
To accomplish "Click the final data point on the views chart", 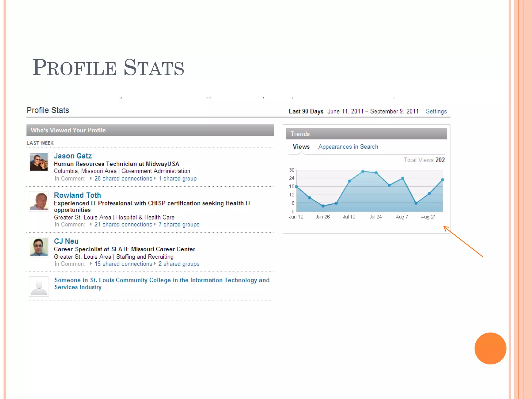I will tap(443, 179).
